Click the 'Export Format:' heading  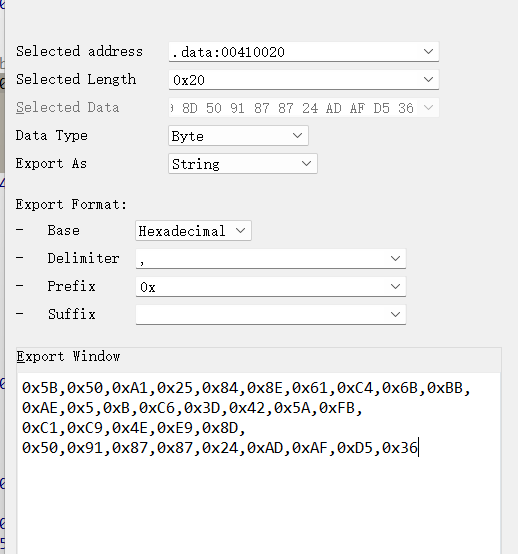[71, 204]
